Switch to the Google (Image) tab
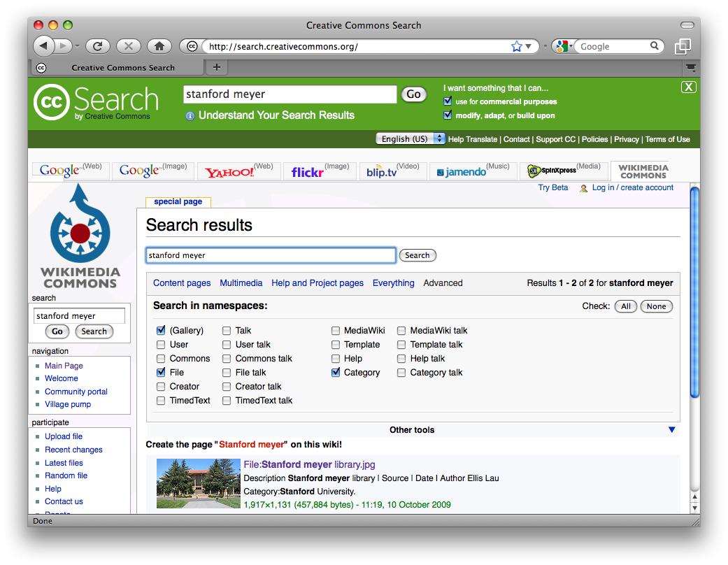This screenshot has width=728, height=565. tap(152, 171)
